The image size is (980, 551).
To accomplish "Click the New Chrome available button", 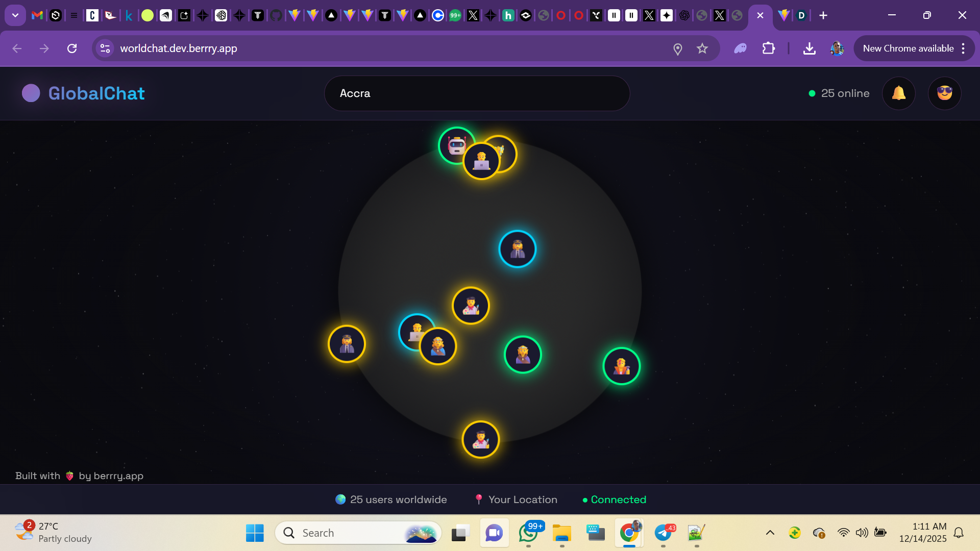I will (x=908, y=48).
